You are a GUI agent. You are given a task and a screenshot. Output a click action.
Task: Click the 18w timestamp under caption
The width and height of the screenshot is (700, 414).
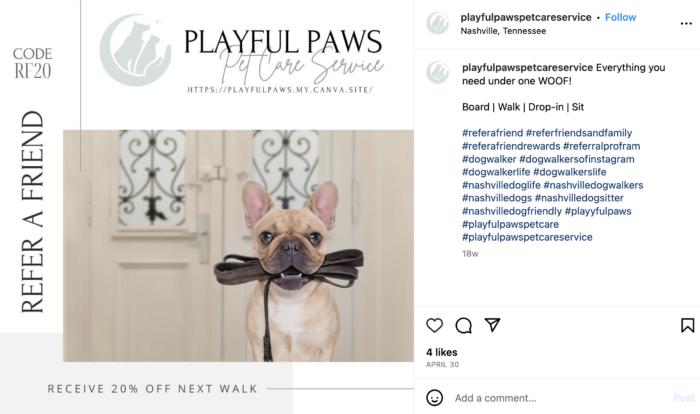click(x=470, y=254)
